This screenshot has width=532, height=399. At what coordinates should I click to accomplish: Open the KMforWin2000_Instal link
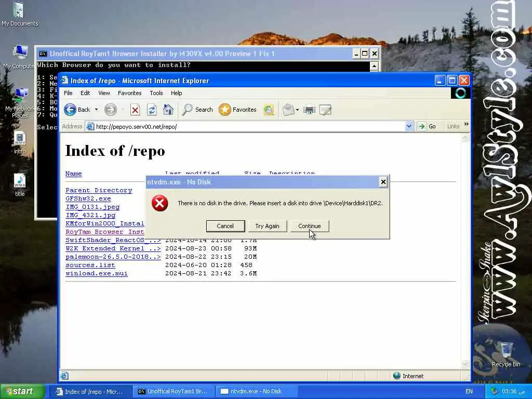105,223
